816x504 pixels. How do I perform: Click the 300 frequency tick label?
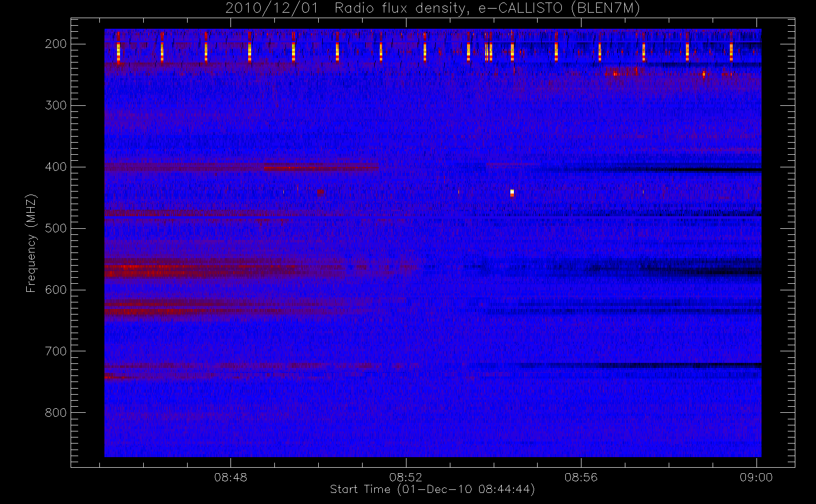coord(56,105)
